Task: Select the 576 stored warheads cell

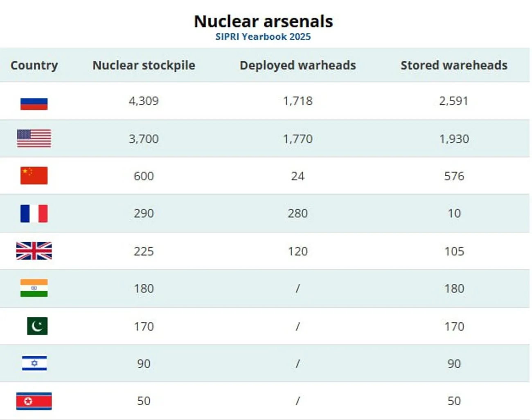Action: click(454, 176)
